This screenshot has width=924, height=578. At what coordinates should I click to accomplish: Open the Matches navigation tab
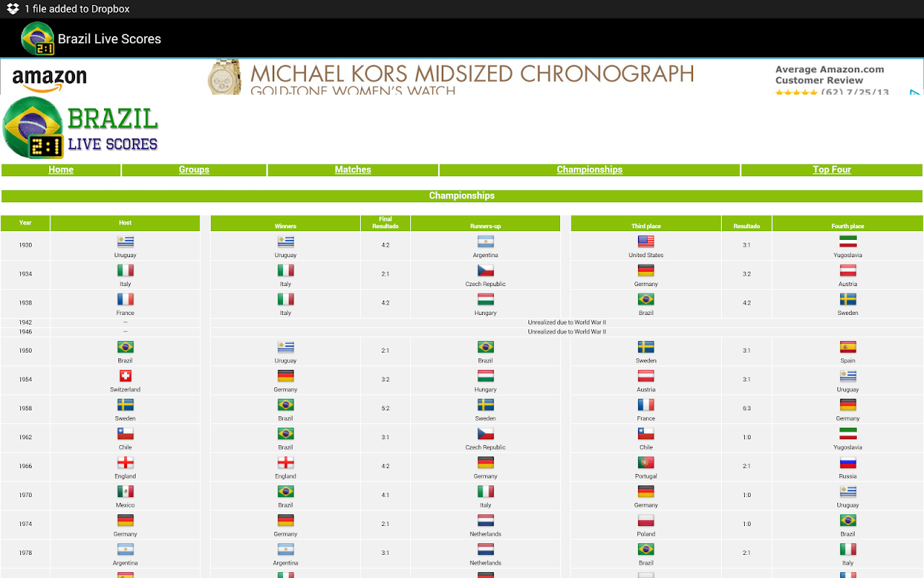point(353,170)
